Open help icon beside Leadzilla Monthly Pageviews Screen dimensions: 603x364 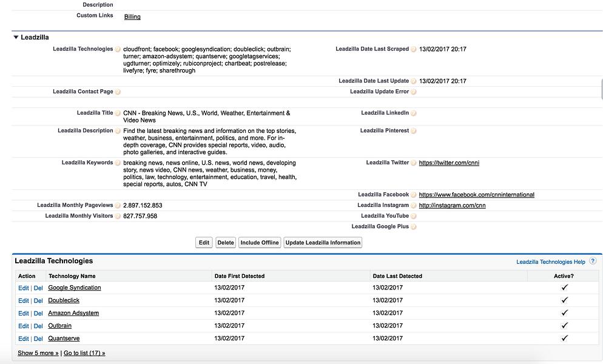(x=118, y=206)
